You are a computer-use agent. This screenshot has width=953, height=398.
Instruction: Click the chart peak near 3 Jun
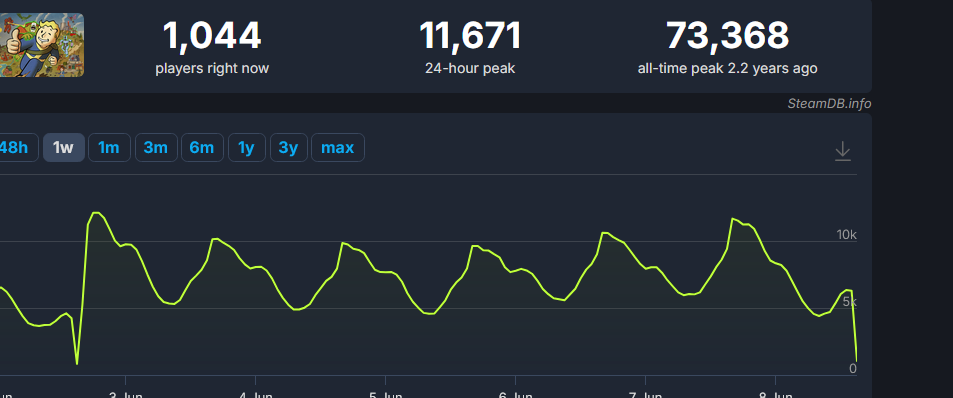96,213
